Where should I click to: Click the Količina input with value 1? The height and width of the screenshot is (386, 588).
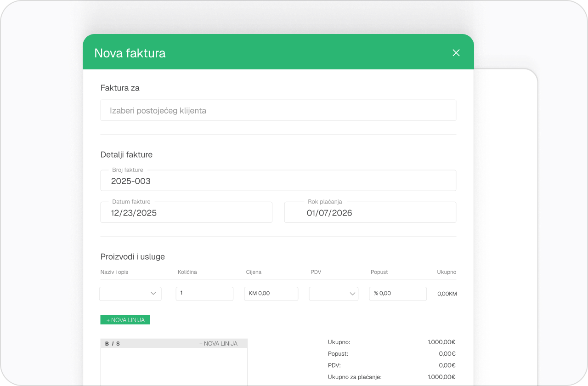(204, 294)
